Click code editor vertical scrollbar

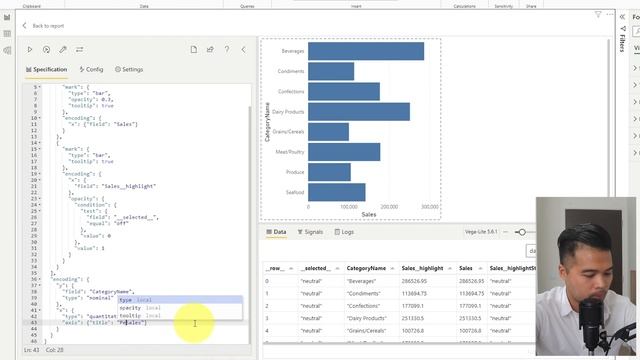click(x=250, y=224)
